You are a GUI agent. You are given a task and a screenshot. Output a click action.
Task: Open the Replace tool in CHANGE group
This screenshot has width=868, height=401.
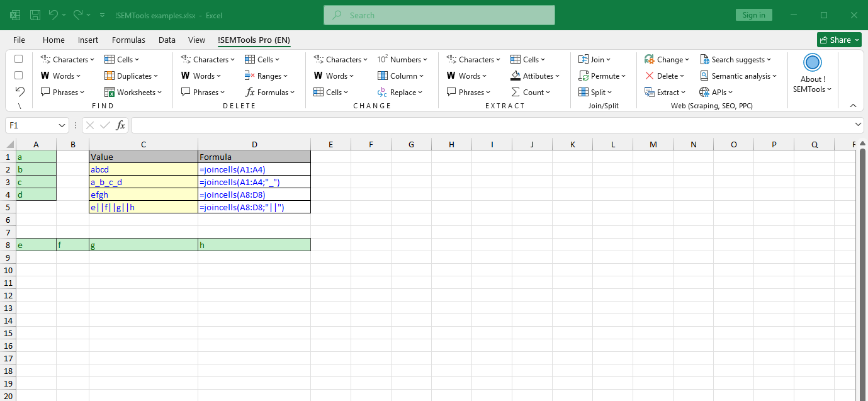pos(401,92)
